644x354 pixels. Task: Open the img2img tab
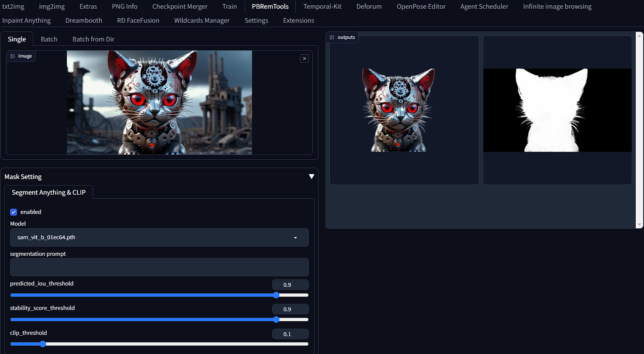coord(52,7)
